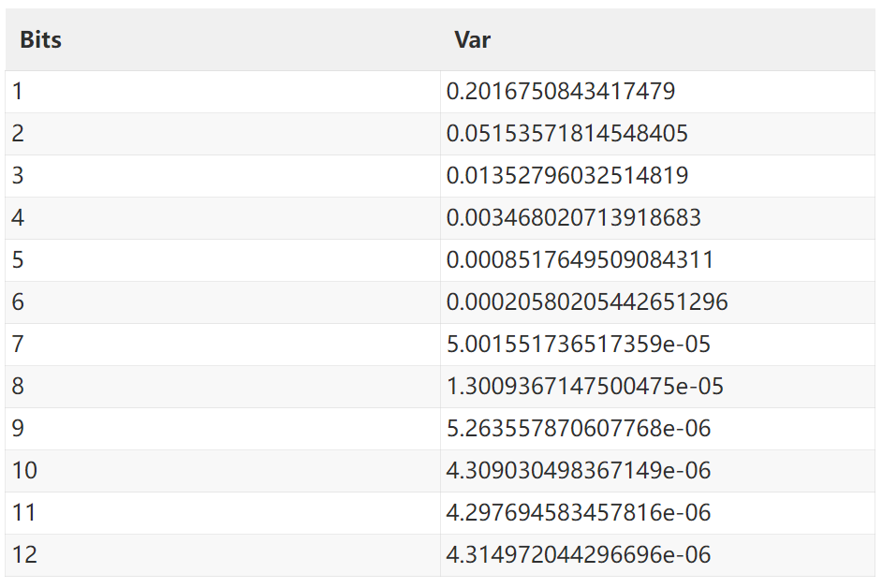
Task: Click the value 4.309030498367149e-06
Action: [x=579, y=471]
